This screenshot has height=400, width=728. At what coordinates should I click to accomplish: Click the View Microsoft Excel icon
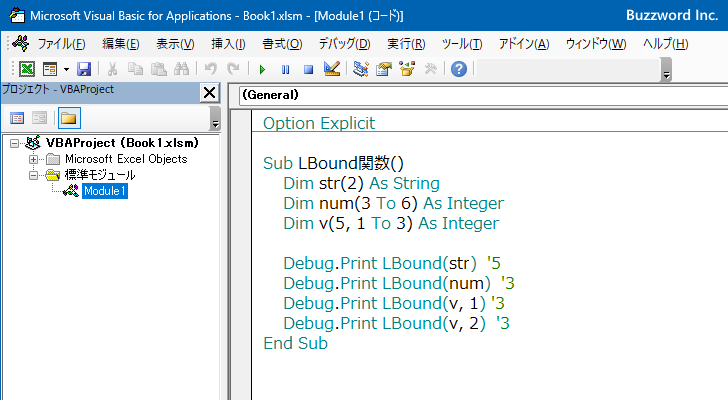click(x=26, y=69)
